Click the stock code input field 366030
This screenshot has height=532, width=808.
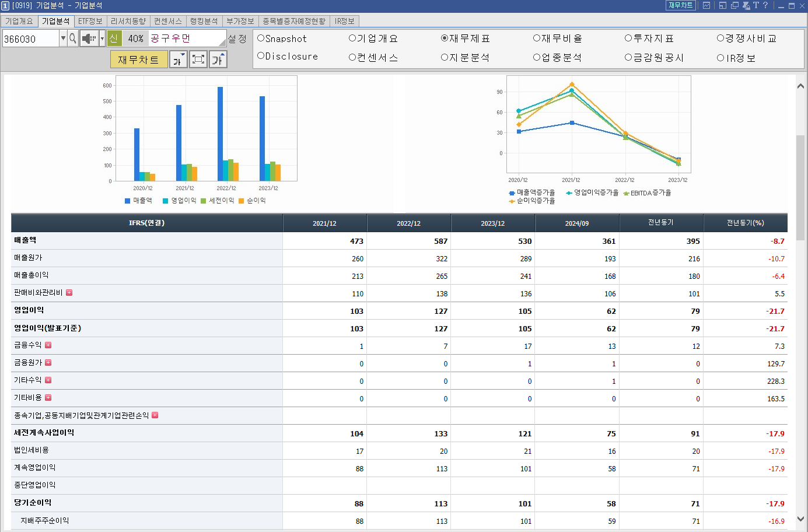31,39
